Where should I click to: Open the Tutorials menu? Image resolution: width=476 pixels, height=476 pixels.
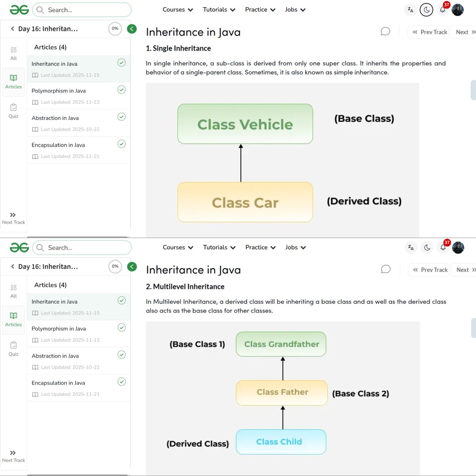click(219, 10)
